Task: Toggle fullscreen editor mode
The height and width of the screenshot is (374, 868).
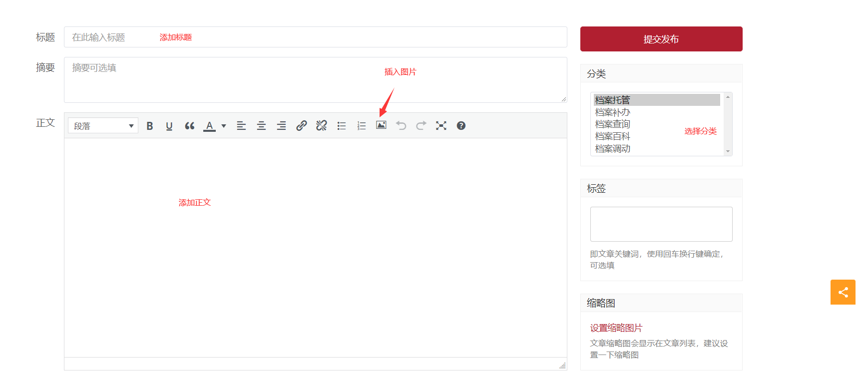Action: click(x=441, y=126)
